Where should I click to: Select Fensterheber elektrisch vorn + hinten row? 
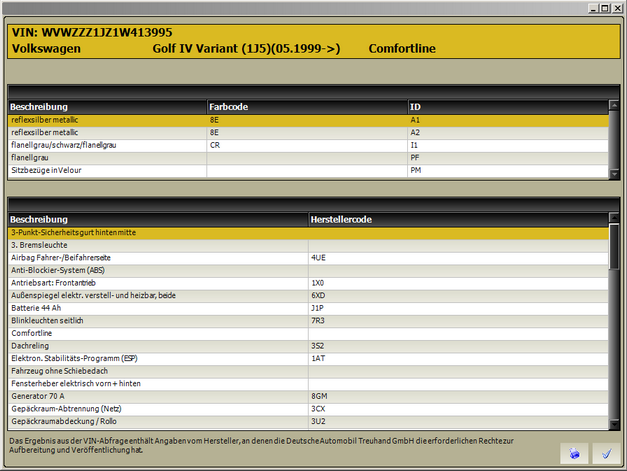pyautogui.click(x=308, y=384)
